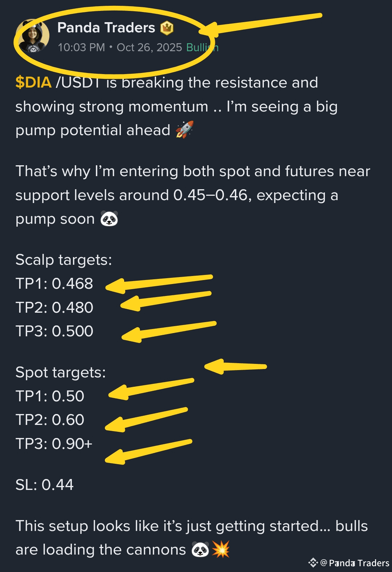Image resolution: width=392 pixels, height=572 pixels.
Task: Click the Scalp targets heading
Action: (x=64, y=260)
